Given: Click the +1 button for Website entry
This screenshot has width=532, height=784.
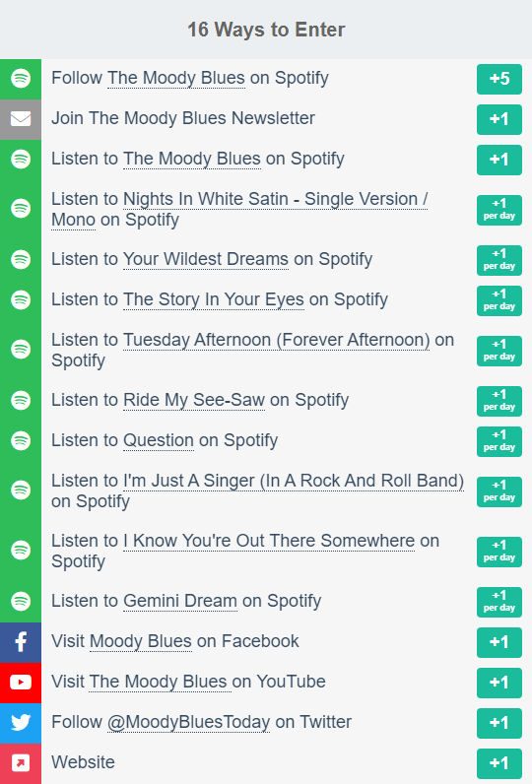Looking at the screenshot, I should click(x=499, y=763).
